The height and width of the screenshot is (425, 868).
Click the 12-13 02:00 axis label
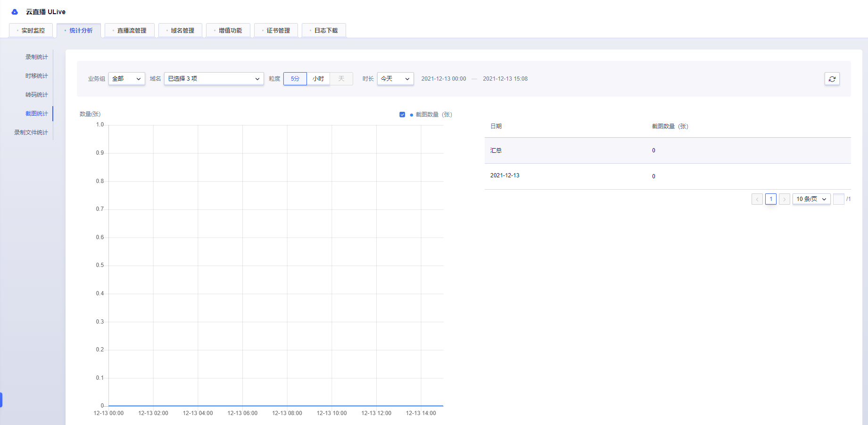153,413
